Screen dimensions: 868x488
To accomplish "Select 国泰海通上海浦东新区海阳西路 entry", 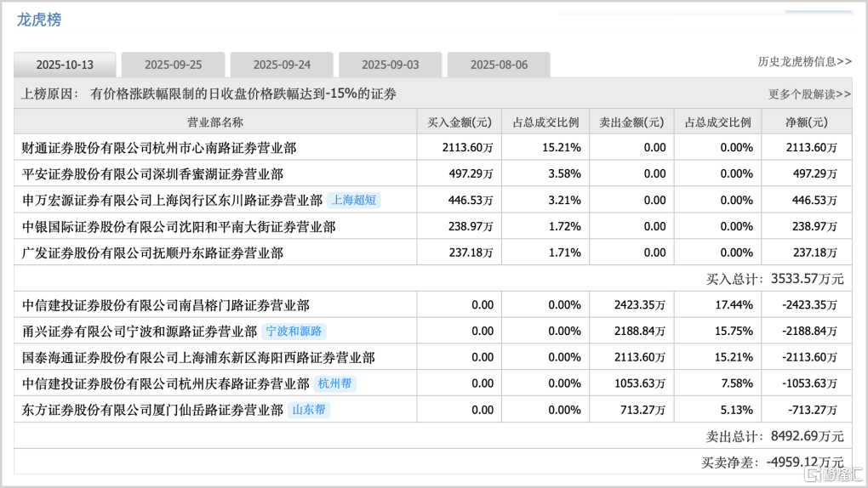I will tap(197, 358).
